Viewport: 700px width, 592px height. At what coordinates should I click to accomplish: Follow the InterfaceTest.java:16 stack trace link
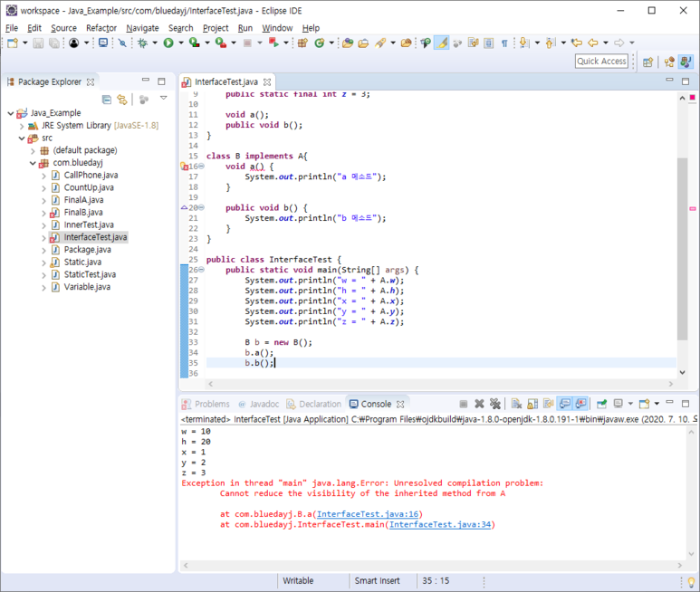368,514
